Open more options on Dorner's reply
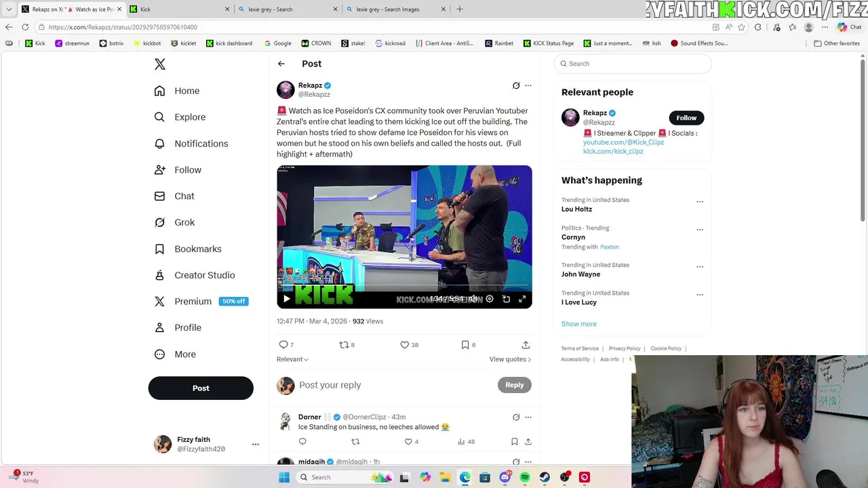Image resolution: width=868 pixels, height=488 pixels. 528,418
